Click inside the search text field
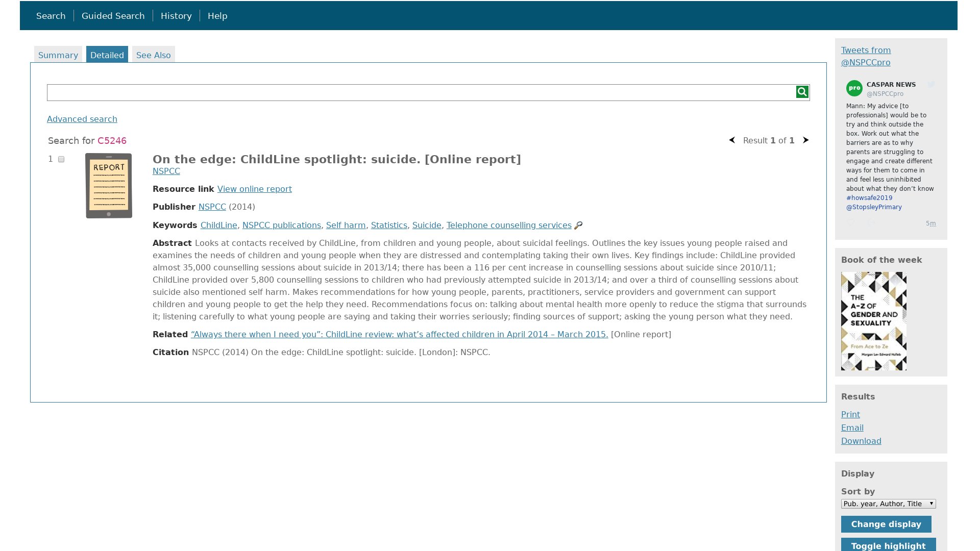The height and width of the screenshot is (551, 980). tap(421, 92)
